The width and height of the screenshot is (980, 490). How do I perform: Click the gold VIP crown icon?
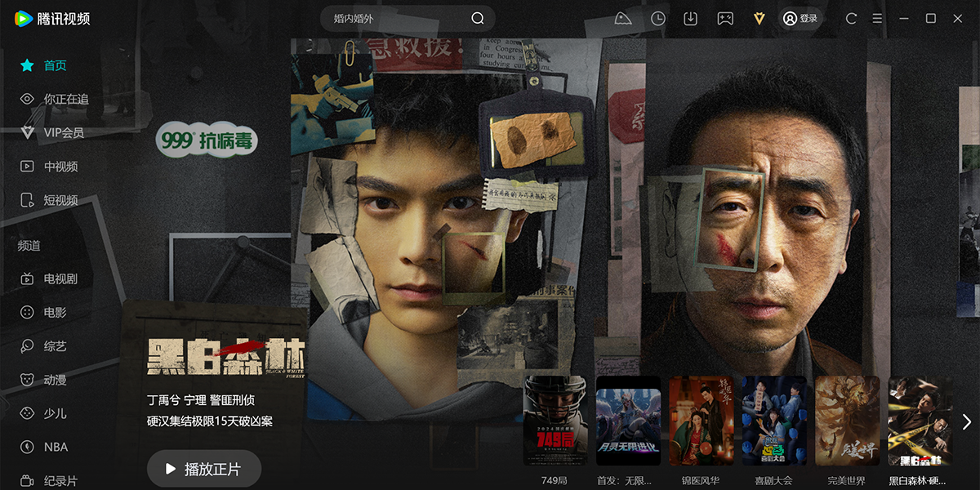coord(759,18)
